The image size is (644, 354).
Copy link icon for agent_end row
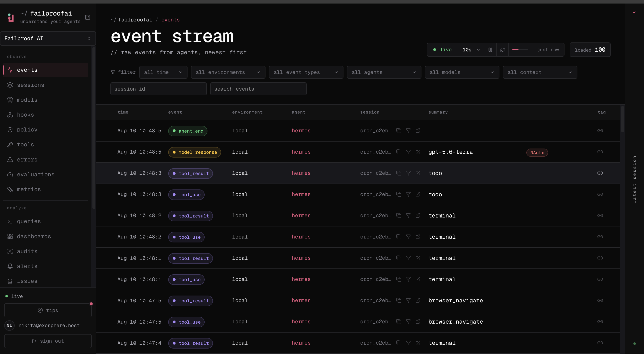tap(600, 131)
